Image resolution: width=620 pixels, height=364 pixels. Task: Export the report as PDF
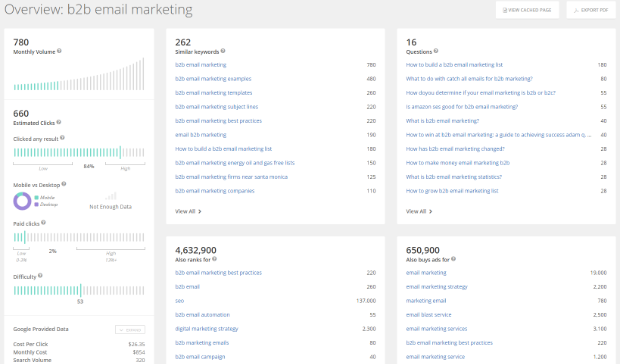[x=591, y=10]
